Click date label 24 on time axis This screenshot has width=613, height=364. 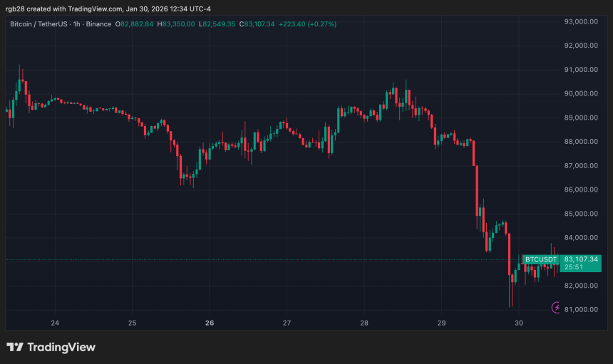tap(55, 323)
